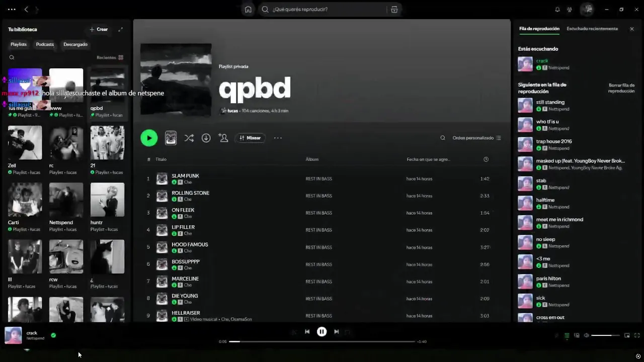Open the Orden personalizado dropdown

click(x=476, y=138)
